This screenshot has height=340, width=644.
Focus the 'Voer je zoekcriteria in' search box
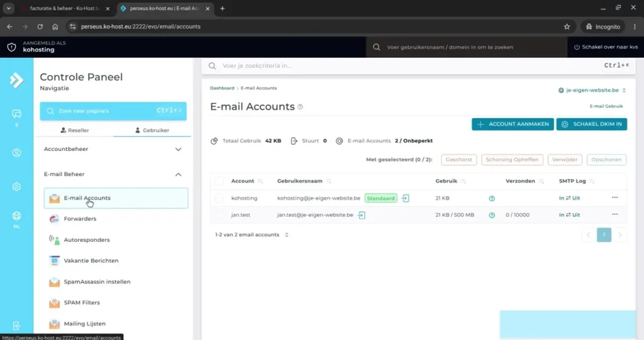point(418,66)
